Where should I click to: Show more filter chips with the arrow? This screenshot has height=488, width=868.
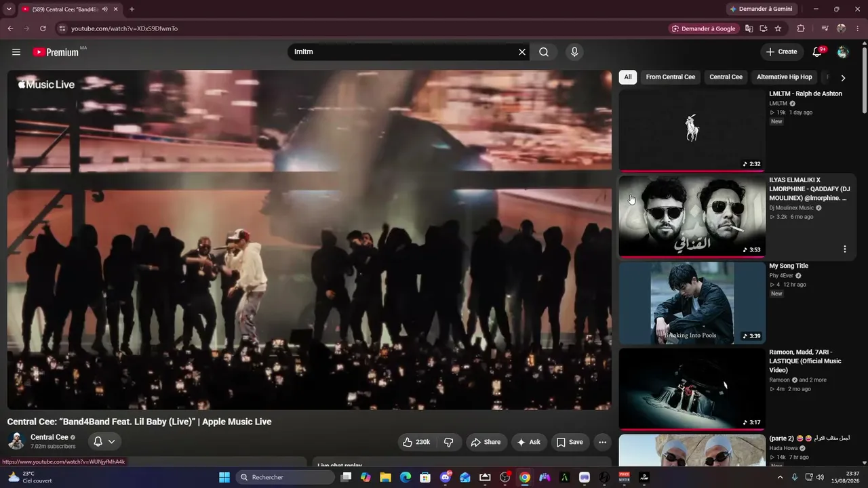tap(843, 78)
